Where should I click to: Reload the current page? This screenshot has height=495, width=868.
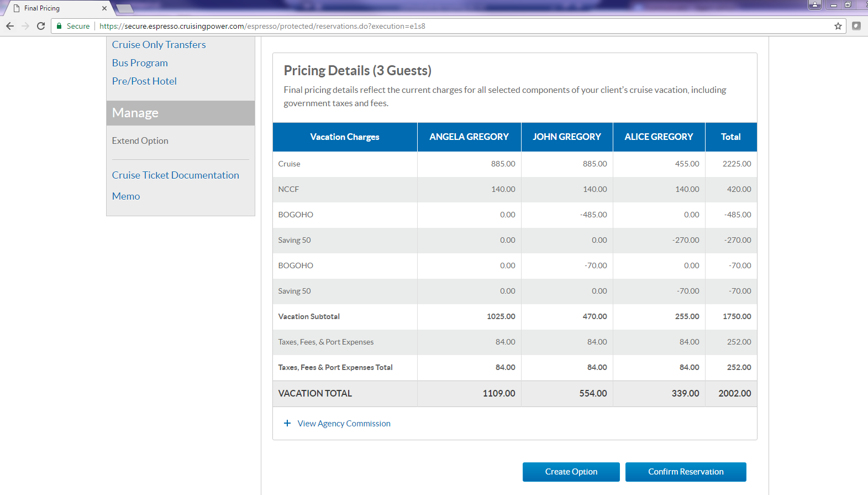41,26
